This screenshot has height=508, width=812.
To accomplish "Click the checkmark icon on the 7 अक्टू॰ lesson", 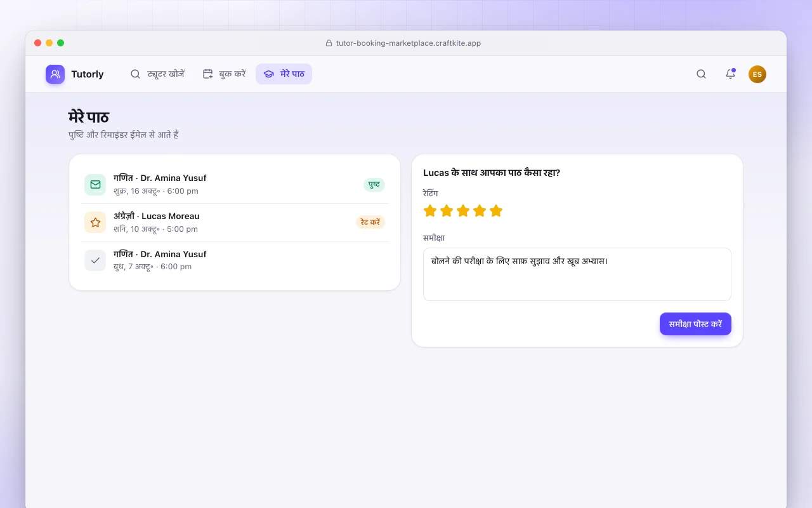I will [x=95, y=260].
